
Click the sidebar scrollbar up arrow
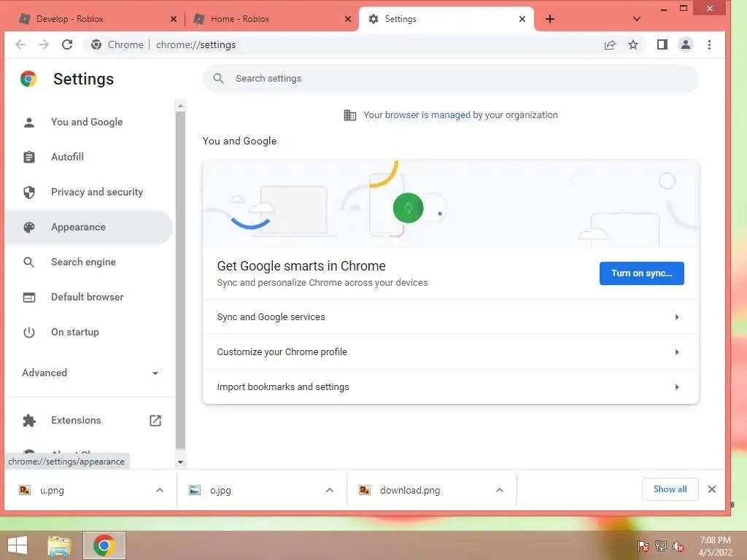180,106
